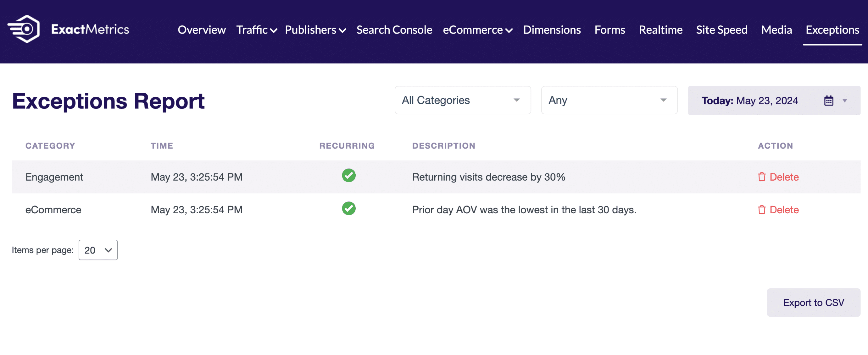
Task: Open the Today date range picker
Action: (x=774, y=100)
